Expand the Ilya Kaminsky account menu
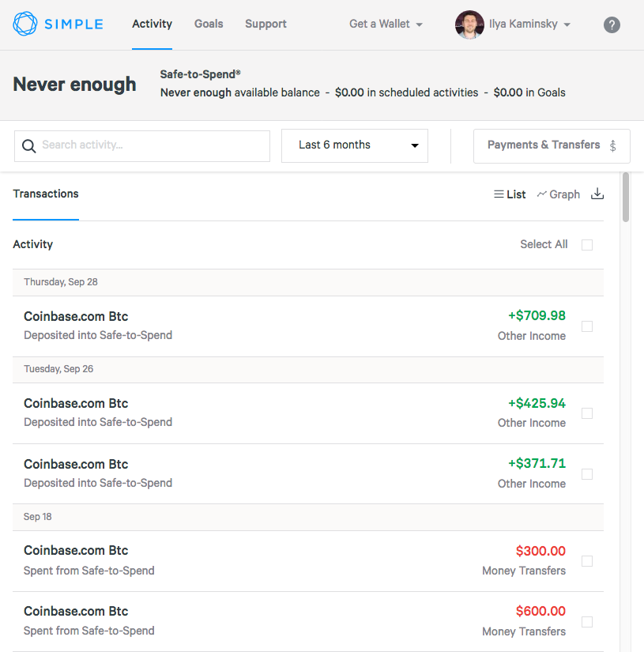Screen dimensions: 644x652 click(529, 24)
